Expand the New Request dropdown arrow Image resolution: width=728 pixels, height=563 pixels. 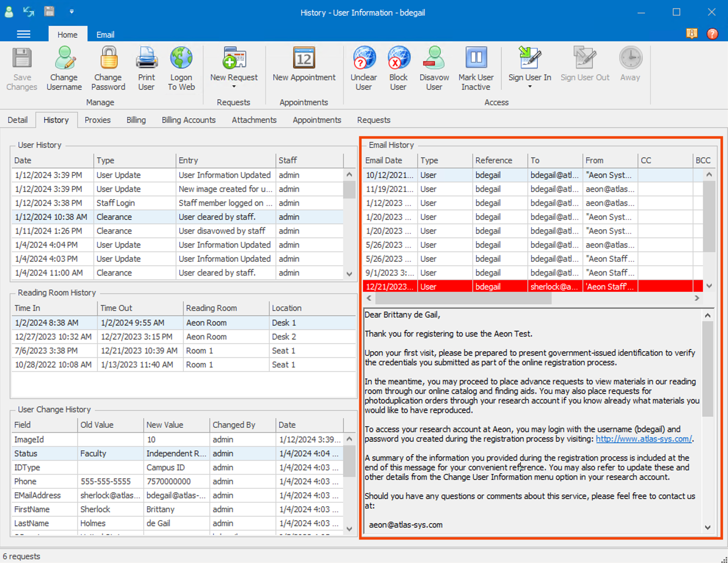[x=234, y=87]
